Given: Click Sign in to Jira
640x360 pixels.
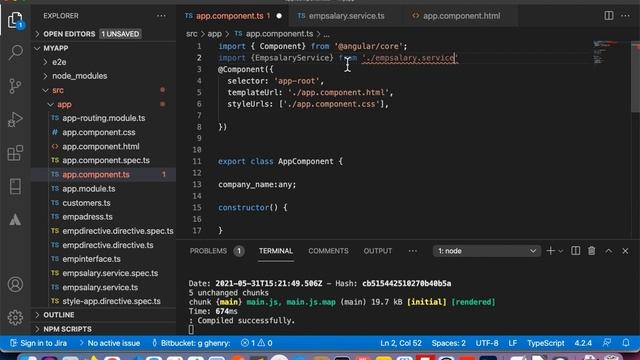Looking at the screenshot, I should (39, 343).
